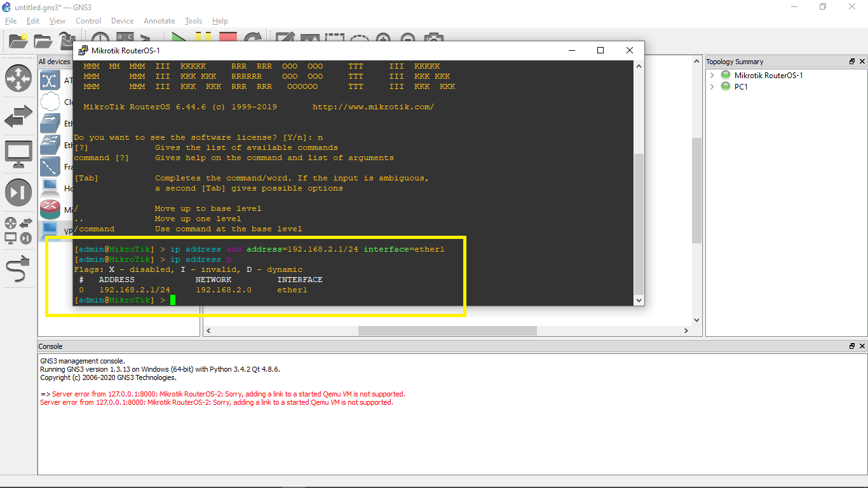The image size is (868, 488).
Task: Click the Save project toolbar icon
Action: [67, 41]
